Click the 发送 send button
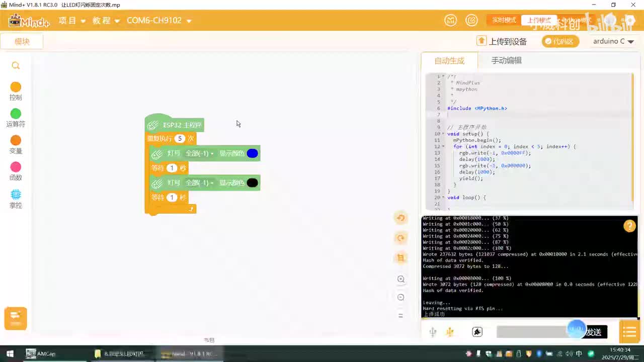This screenshot has width=644, height=362. (594, 332)
